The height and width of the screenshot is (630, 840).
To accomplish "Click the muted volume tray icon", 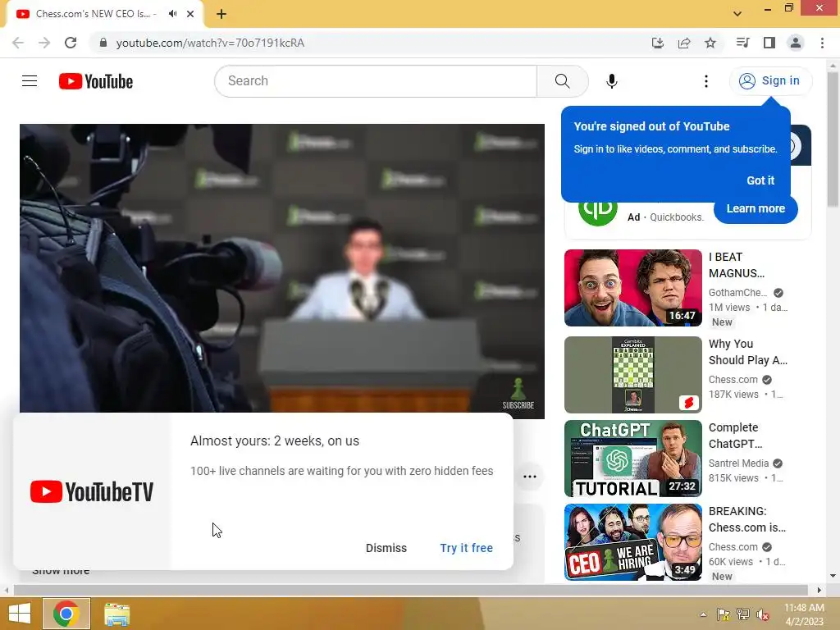I will click(763, 614).
